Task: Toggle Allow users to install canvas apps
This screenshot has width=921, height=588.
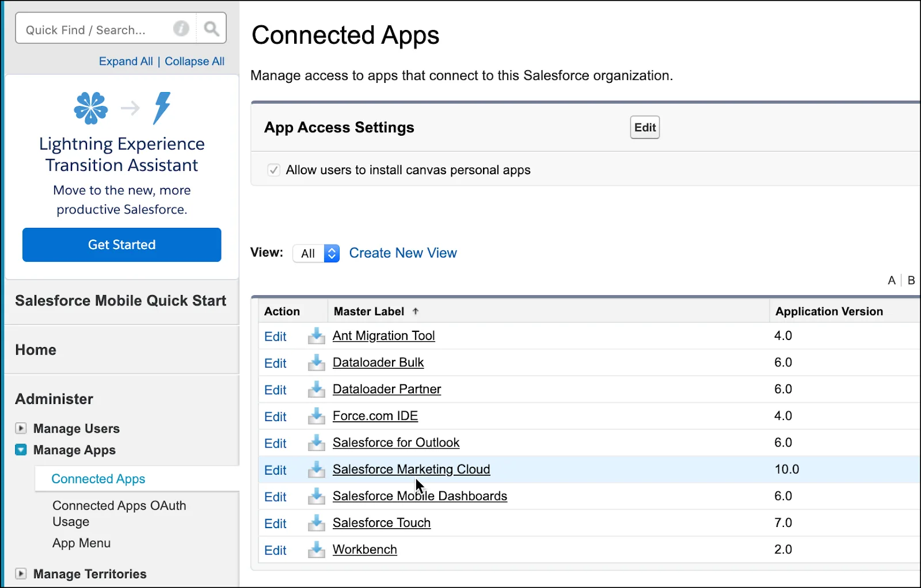Action: [274, 170]
